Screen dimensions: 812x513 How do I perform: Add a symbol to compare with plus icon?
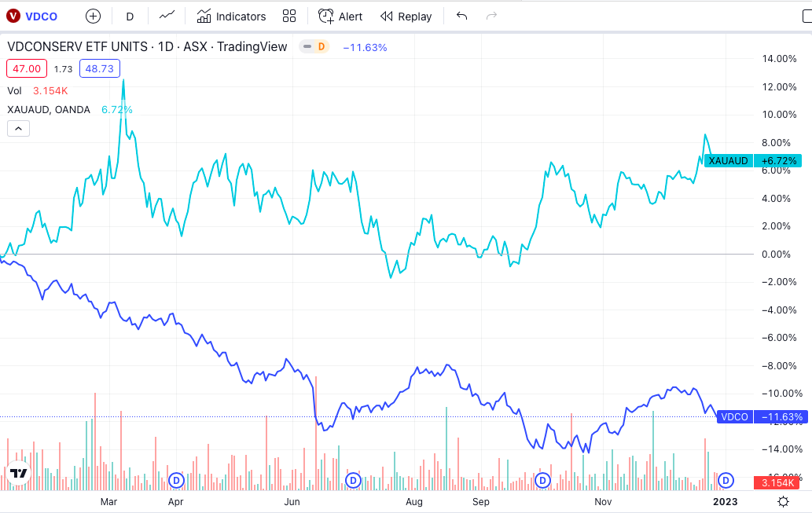94,16
